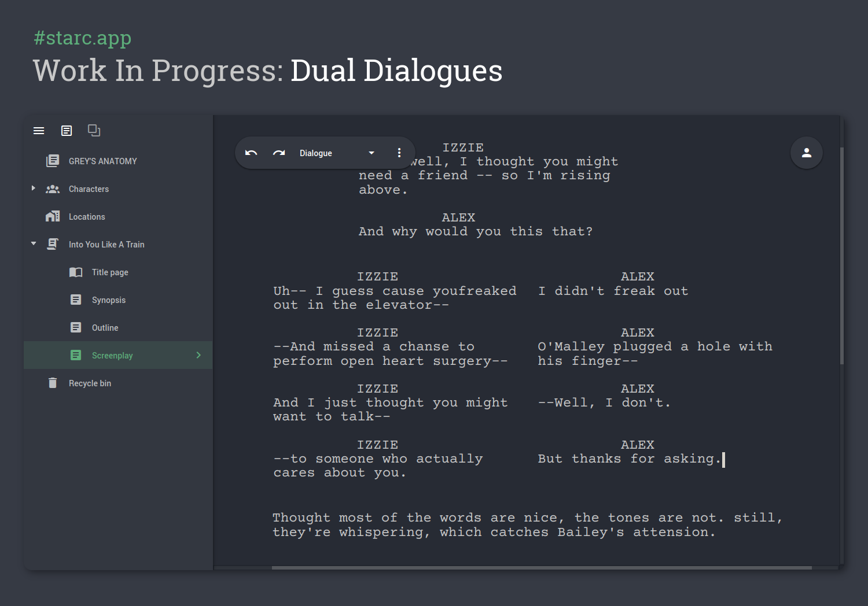868x606 pixels.
Task: Collapse the Into You Like A Train node
Action: (34, 243)
